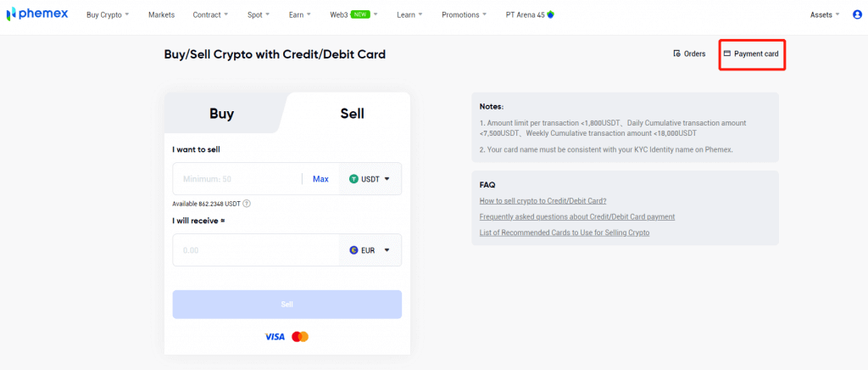
Task: Open the user profile icon
Action: (x=857, y=14)
